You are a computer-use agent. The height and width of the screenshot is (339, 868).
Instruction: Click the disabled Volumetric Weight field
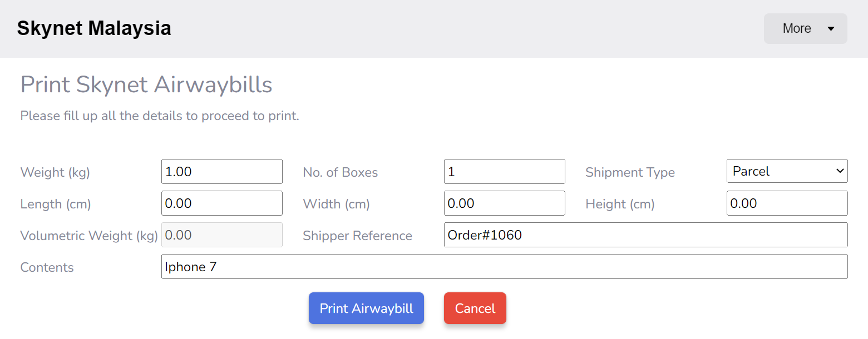pyautogui.click(x=221, y=235)
